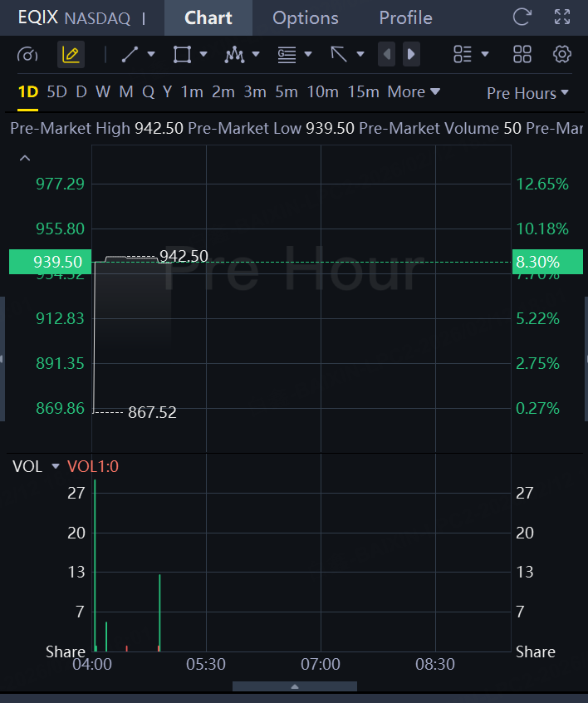Switch to the Profile tab

point(405,18)
